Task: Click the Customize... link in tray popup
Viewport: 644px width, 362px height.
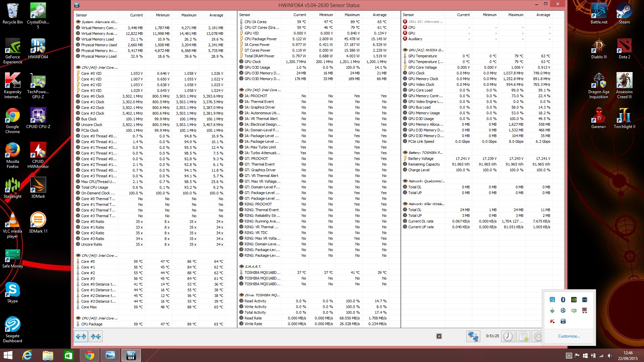Action: [x=569, y=336]
